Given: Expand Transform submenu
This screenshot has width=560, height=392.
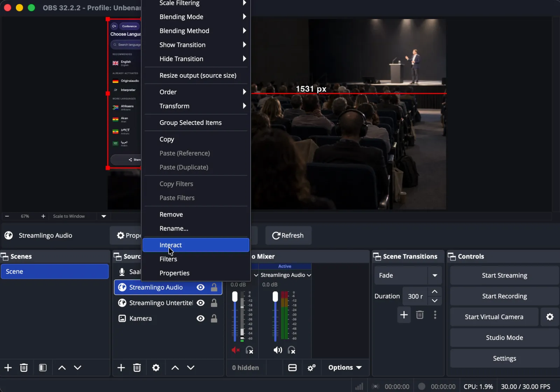Looking at the screenshot, I should point(196,106).
